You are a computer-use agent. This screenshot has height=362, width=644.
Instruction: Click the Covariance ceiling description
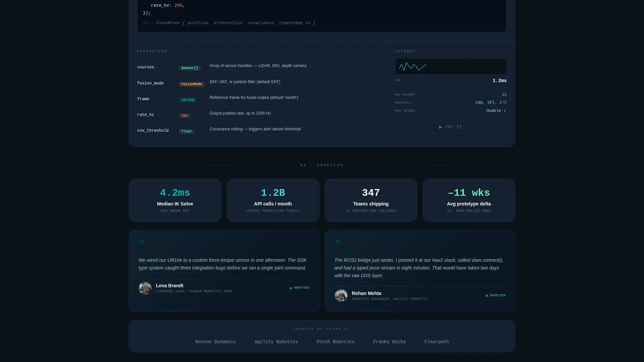pyautogui.click(x=255, y=129)
